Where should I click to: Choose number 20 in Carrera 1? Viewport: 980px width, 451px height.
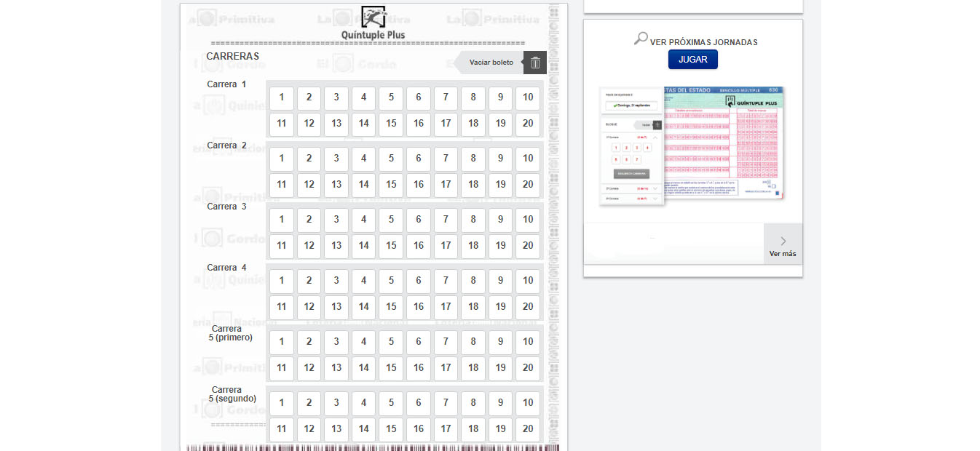[528, 124]
